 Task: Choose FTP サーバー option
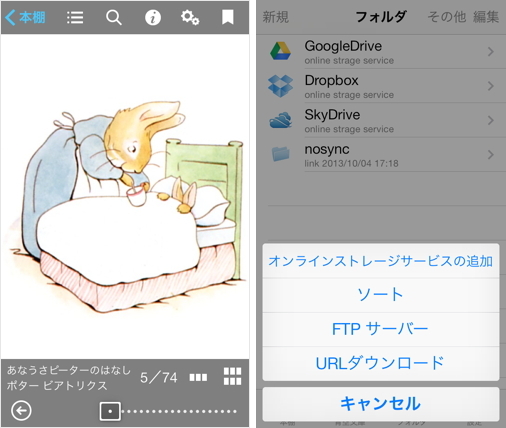[381, 329]
